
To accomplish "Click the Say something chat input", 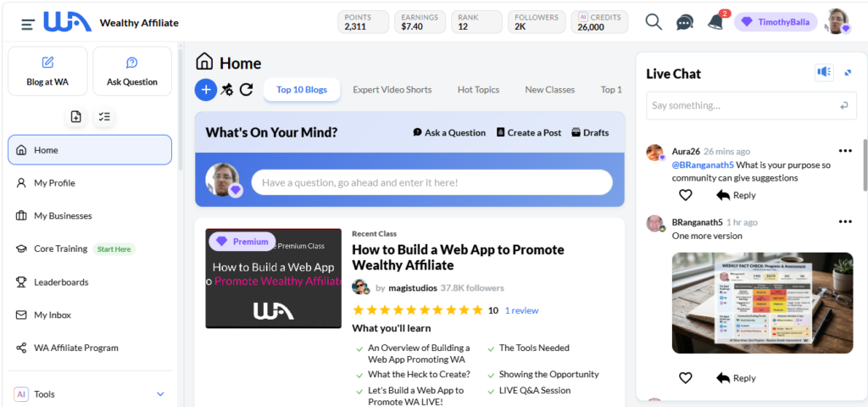I will click(x=752, y=105).
